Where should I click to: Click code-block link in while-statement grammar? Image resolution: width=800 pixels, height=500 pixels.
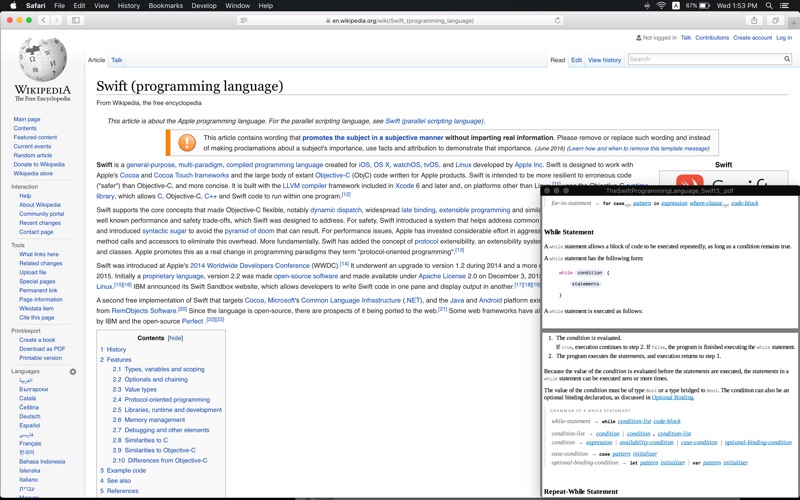[x=667, y=421]
